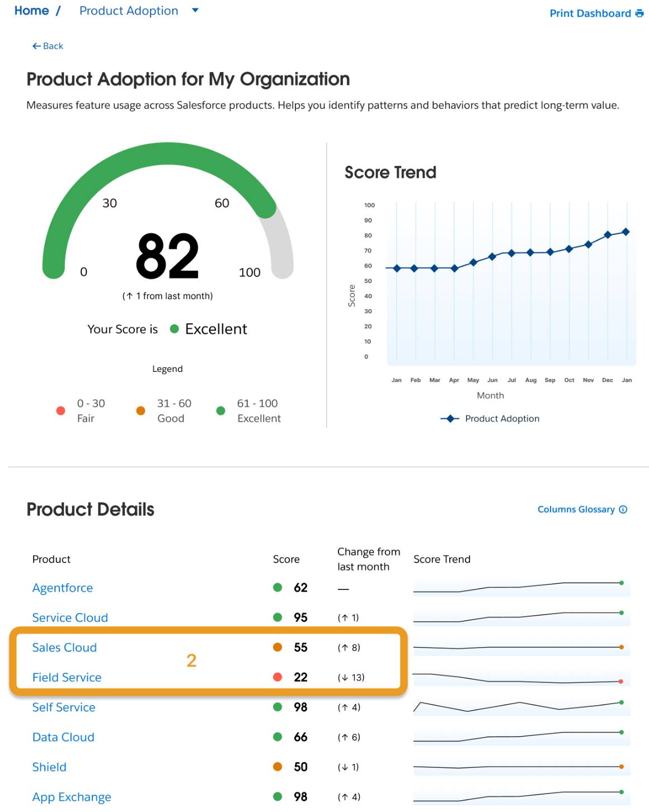The height and width of the screenshot is (812, 649).
Task: Click the orange status dot for Sales Cloud
Action: [278, 647]
